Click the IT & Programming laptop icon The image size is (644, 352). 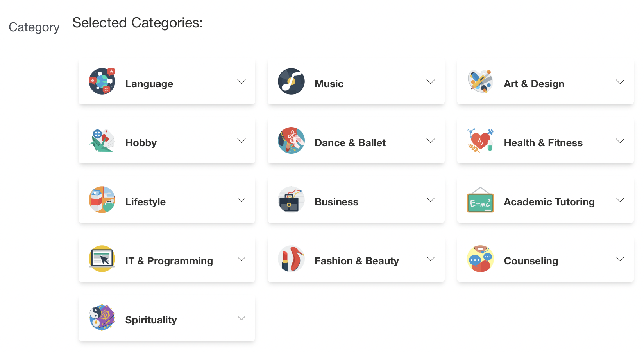point(102,259)
